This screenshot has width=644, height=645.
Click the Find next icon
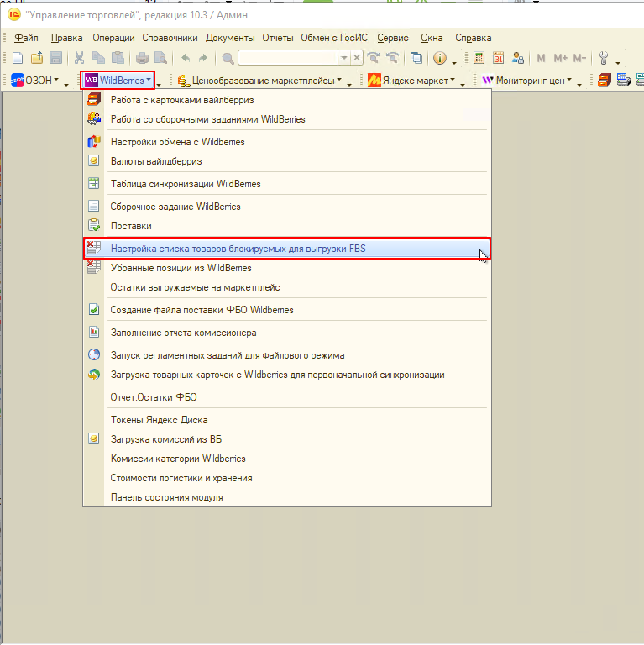(x=374, y=58)
